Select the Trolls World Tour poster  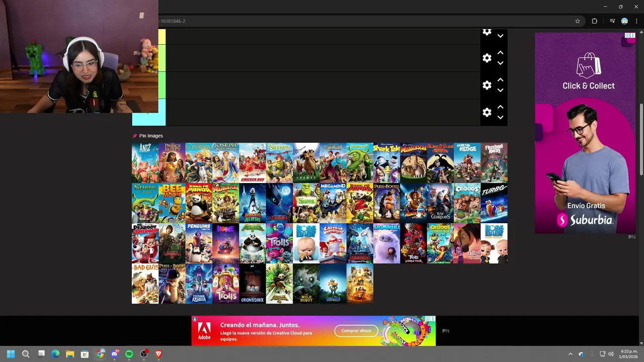pyautogui.click(x=414, y=243)
